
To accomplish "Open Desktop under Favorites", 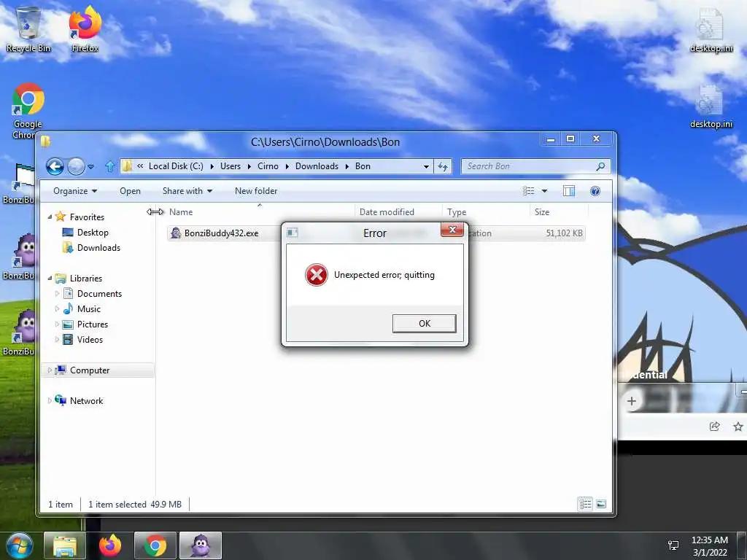I will tap(93, 233).
